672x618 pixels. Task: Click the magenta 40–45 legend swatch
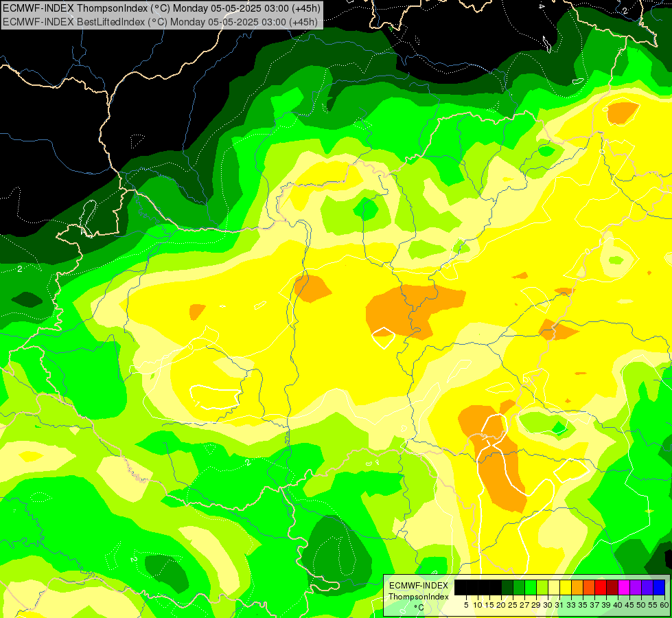[x=624, y=587]
